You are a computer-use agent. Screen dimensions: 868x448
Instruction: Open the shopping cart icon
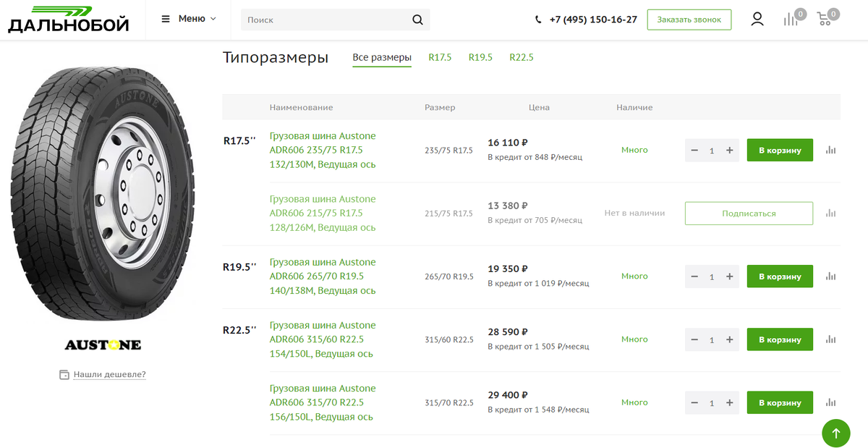(x=824, y=20)
